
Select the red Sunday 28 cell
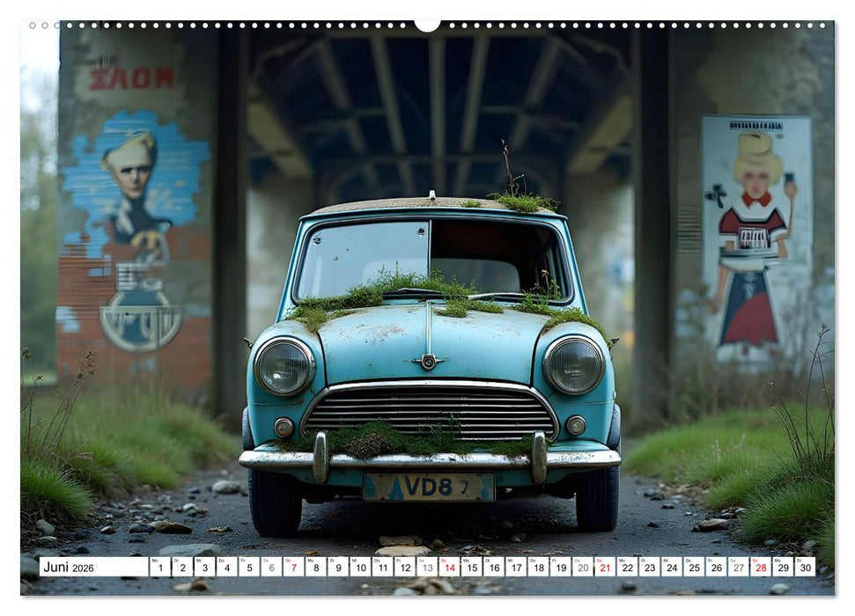click(761, 570)
